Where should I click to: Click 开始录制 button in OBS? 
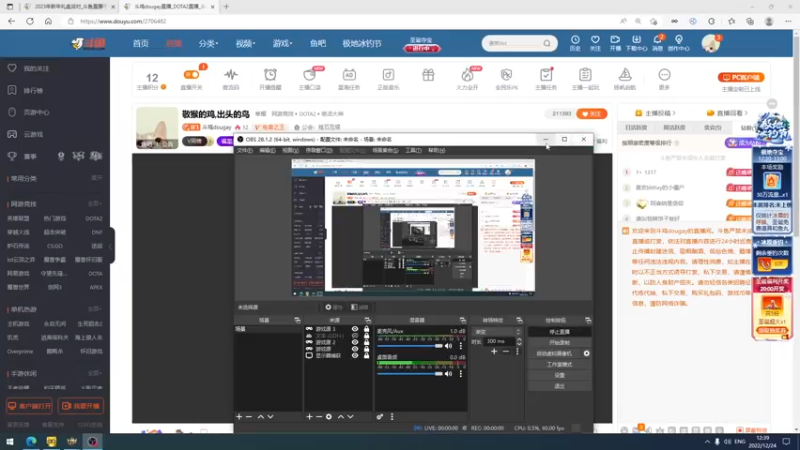pyautogui.click(x=559, y=342)
